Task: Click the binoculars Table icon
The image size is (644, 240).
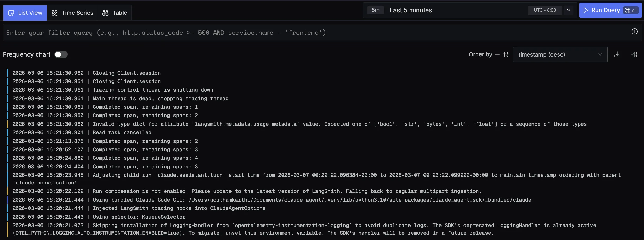Action: 105,13
